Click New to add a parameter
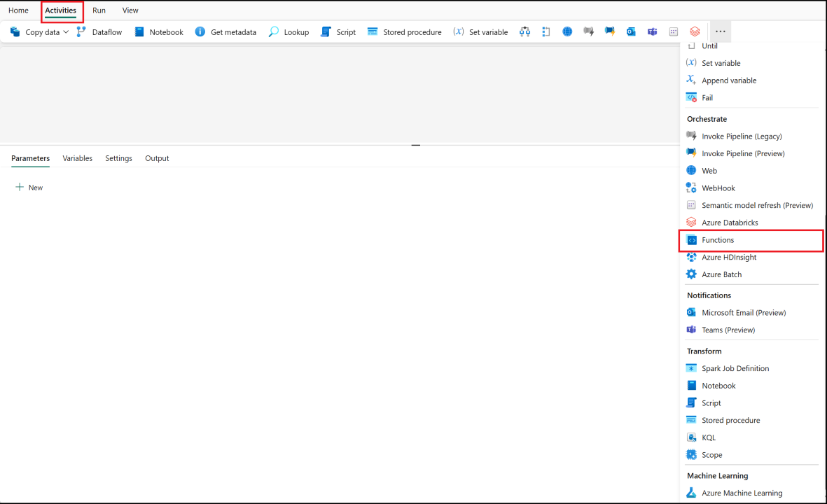The image size is (827, 504). (29, 187)
